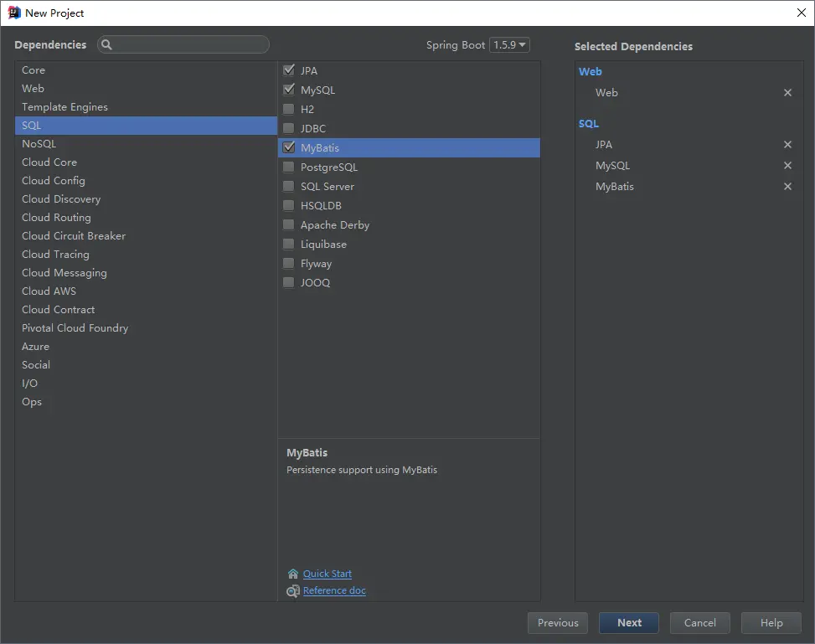
Task: Enable the Apache Derby checkbox
Action: (288, 224)
